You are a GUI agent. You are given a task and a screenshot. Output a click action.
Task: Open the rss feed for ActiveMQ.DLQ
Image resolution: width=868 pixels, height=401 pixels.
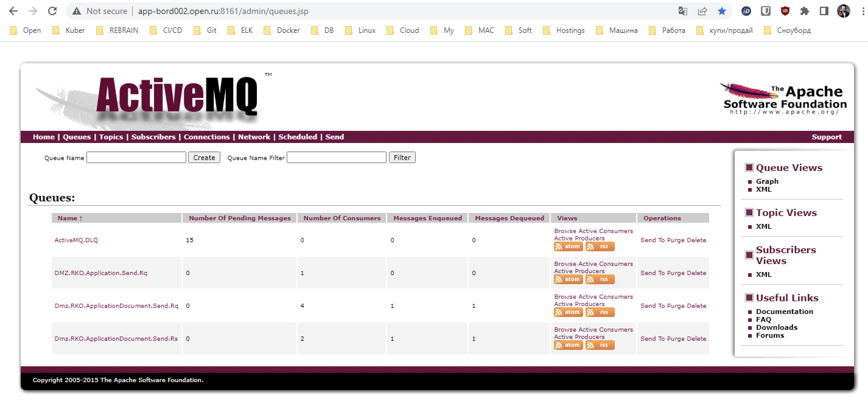coord(600,246)
